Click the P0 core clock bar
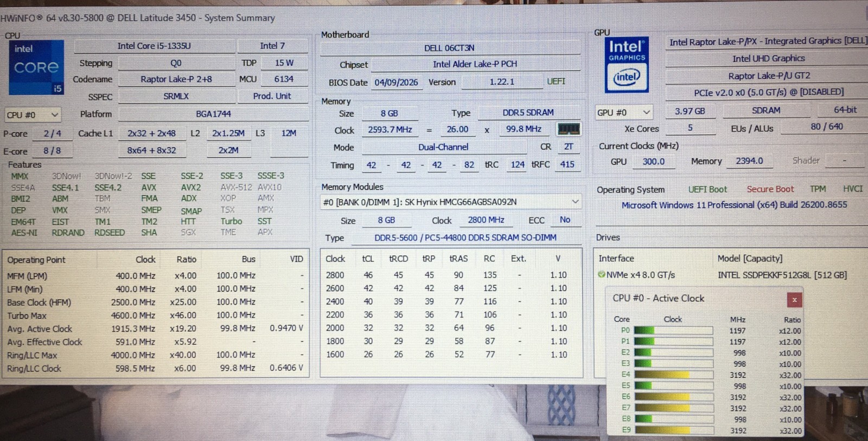The width and height of the screenshot is (868, 441). click(x=673, y=331)
